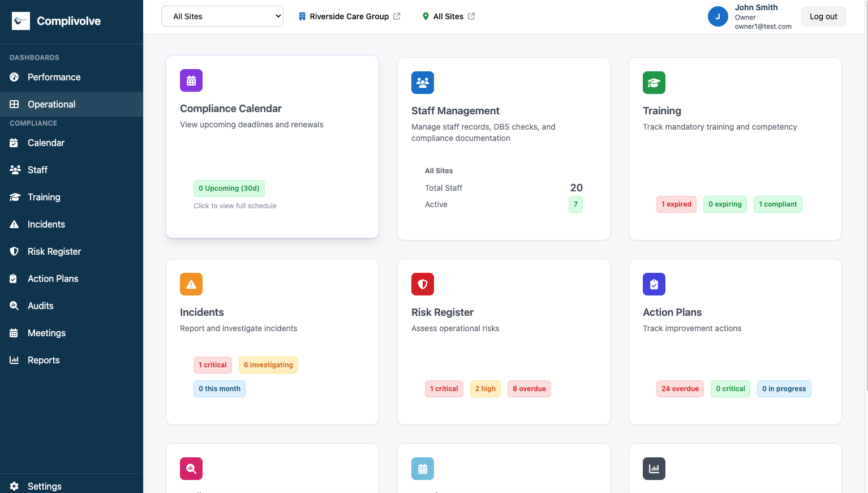The width and height of the screenshot is (868, 493).
Task: Open Training via the graduation cap icon
Action: (x=15, y=197)
